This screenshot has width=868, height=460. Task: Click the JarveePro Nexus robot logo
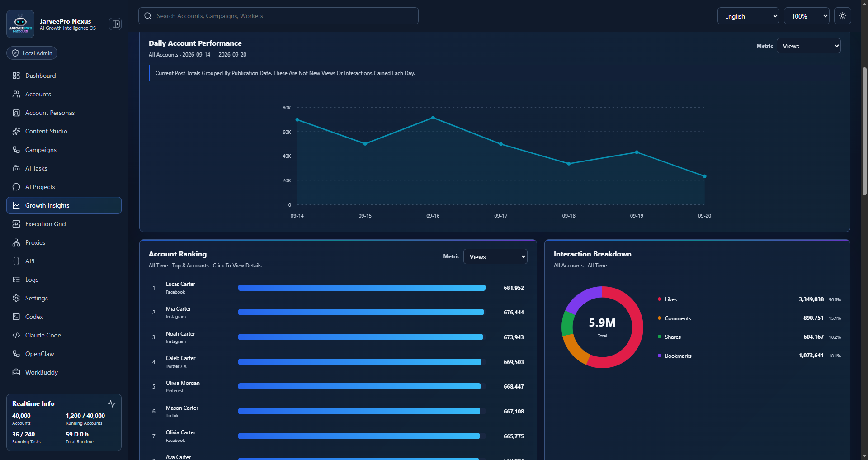coord(20,24)
